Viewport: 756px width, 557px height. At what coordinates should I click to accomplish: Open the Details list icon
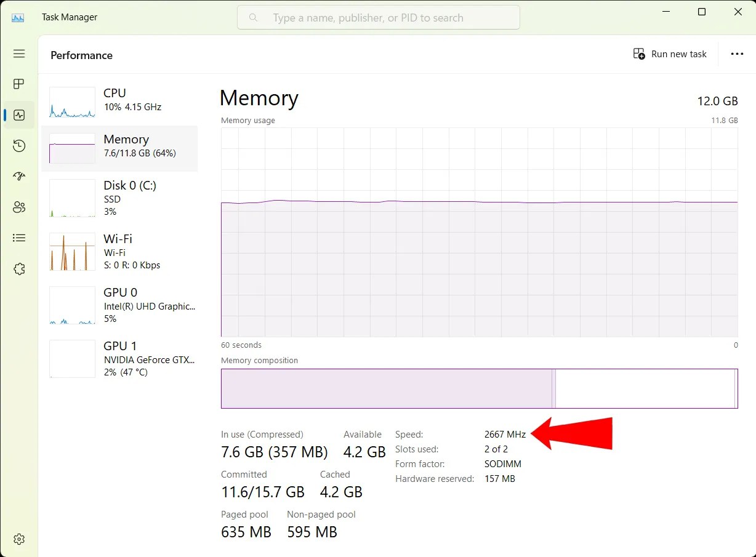pos(19,238)
